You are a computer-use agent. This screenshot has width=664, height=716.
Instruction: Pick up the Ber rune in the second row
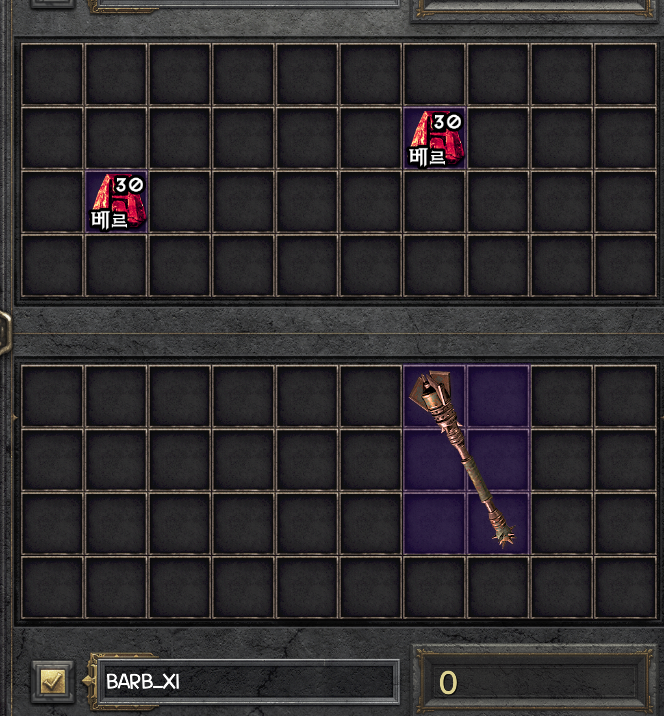(434, 138)
